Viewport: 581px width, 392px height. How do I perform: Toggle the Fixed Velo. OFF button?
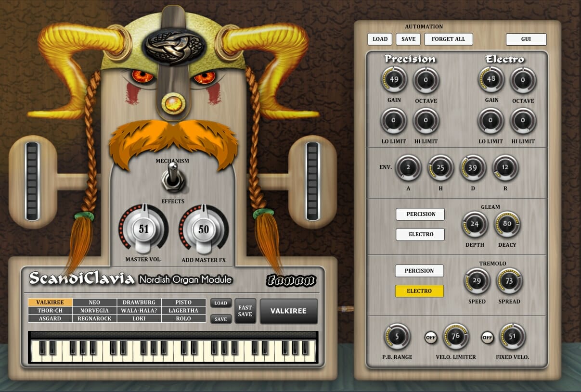click(487, 338)
